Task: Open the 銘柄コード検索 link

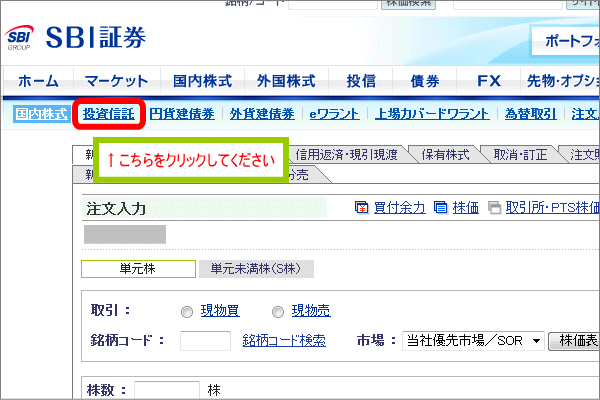Action: (x=284, y=340)
